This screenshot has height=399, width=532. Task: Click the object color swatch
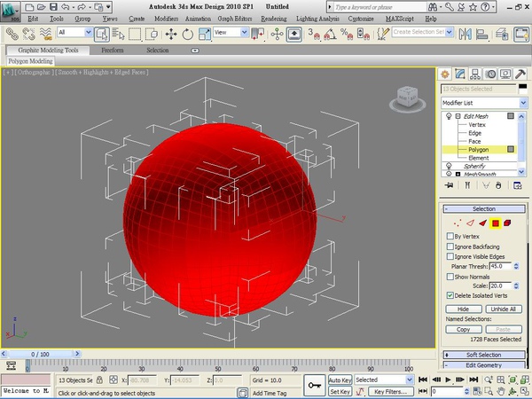click(x=523, y=89)
